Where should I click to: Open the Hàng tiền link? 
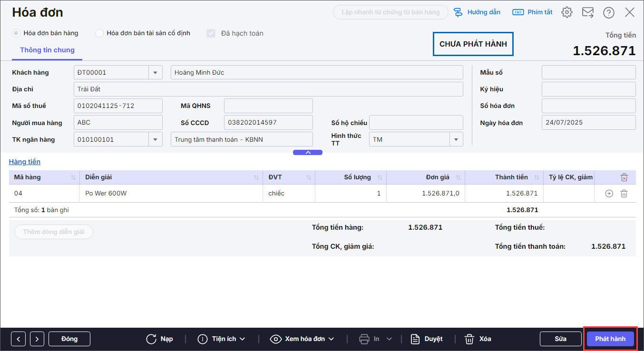(25, 162)
